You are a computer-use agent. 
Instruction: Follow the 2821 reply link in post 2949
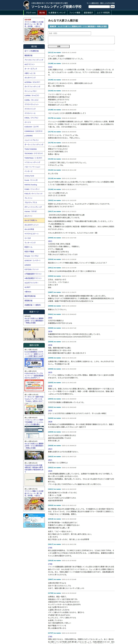[x=50, y=241]
